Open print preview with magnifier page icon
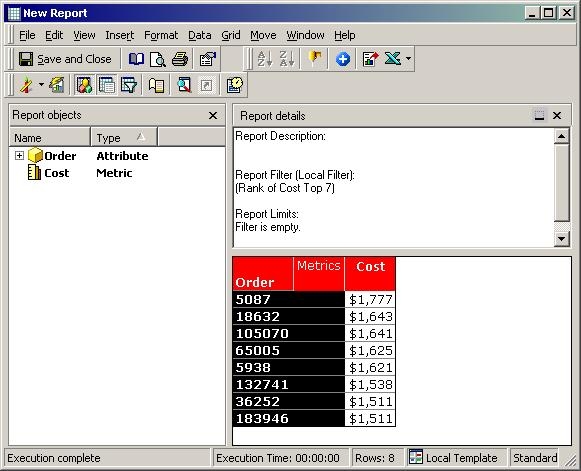Screen dimensions: 581x471 157,59
